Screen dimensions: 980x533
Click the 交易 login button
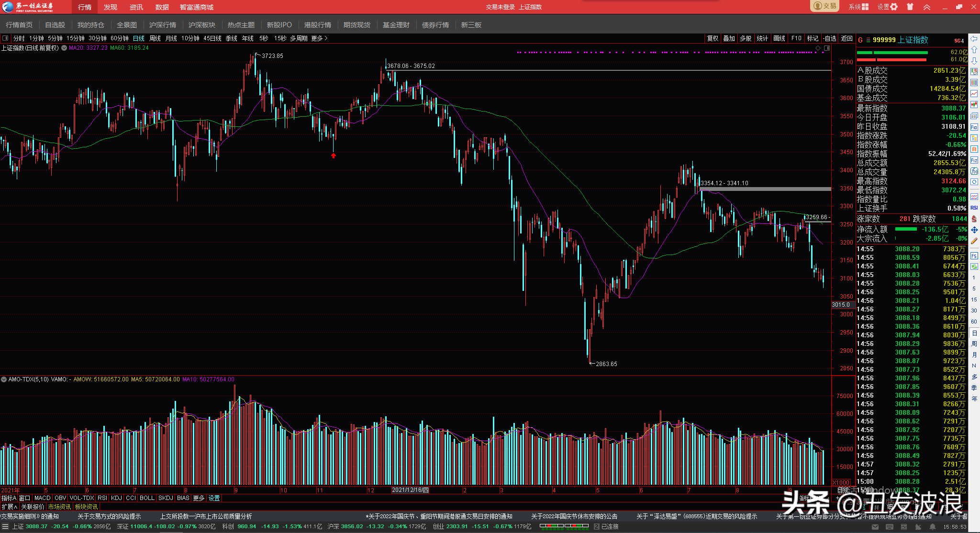click(x=824, y=6)
